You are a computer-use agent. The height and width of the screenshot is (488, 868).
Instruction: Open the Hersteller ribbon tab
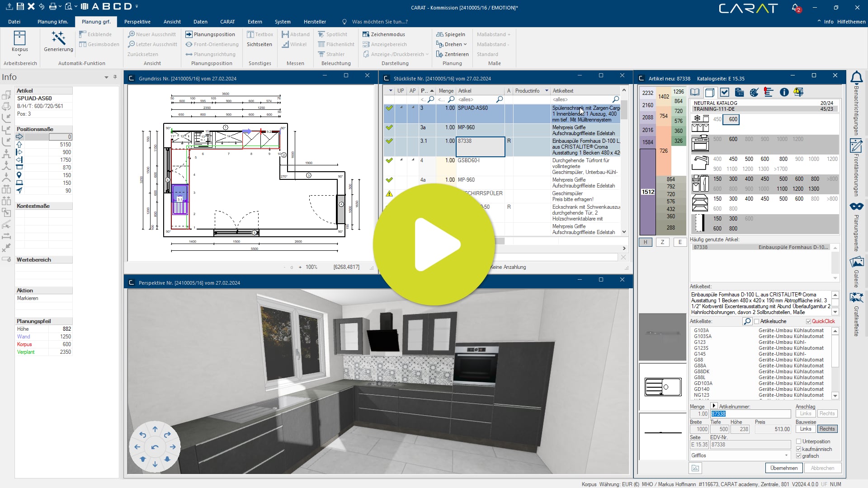(315, 22)
